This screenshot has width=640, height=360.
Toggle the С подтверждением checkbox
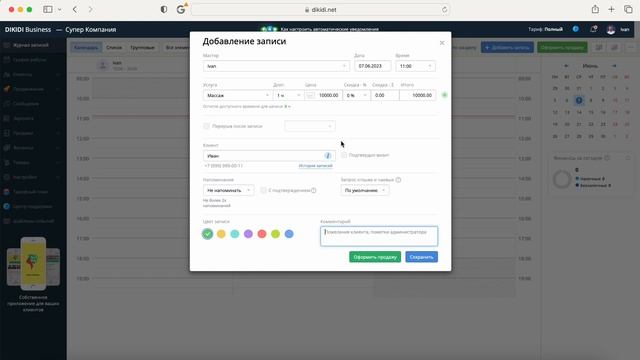pyautogui.click(x=263, y=190)
